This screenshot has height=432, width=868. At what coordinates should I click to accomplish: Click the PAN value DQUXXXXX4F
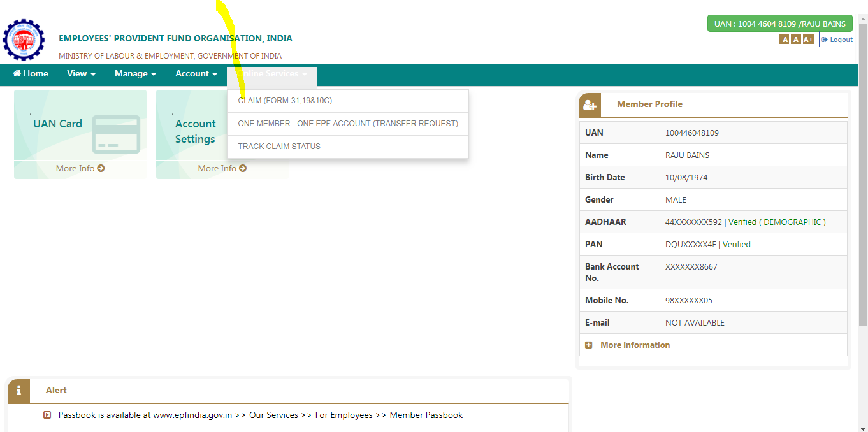pyautogui.click(x=691, y=245)
